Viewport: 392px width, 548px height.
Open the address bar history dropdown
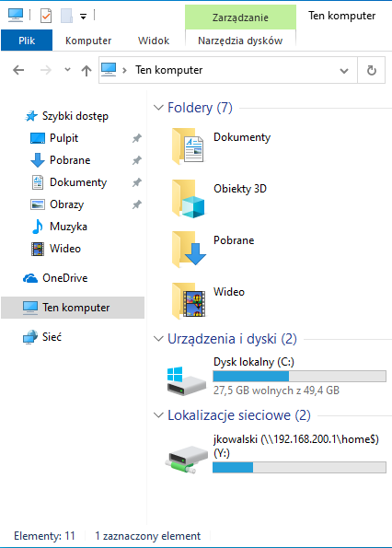click(344, 71)
